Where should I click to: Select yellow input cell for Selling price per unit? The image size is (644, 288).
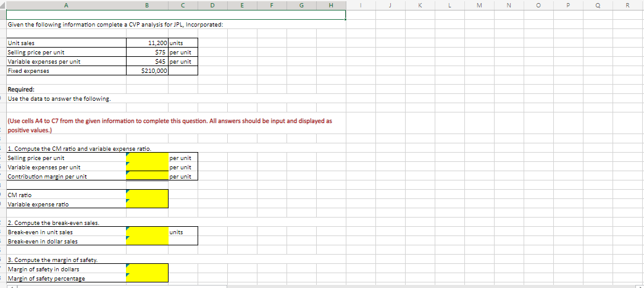[147, 158]
